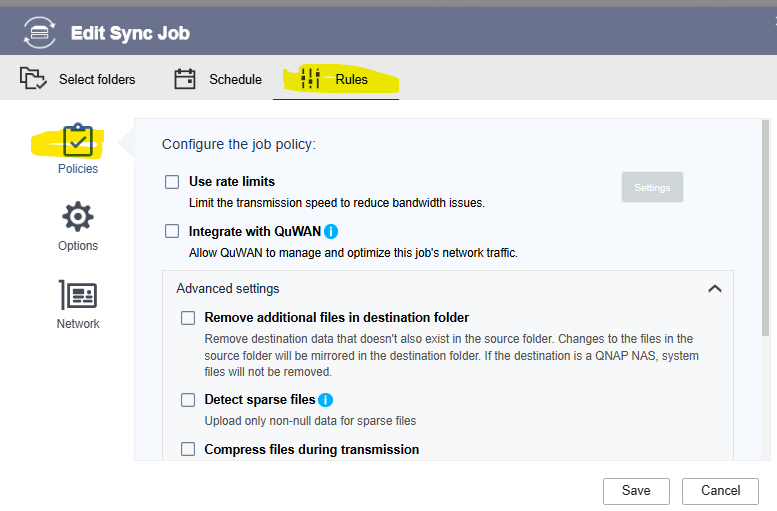
Task: Collapse the Advanced settings section
Action: [714, 289]
